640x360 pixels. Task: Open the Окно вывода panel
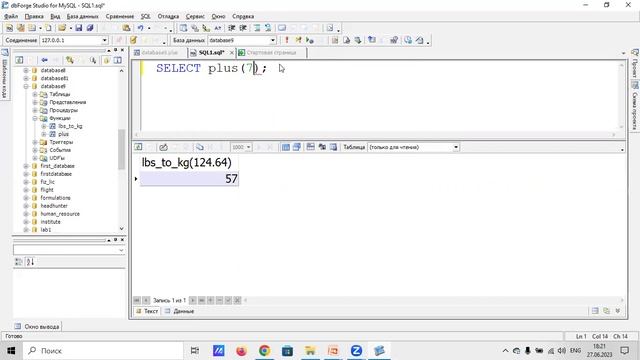coord(38,327)
